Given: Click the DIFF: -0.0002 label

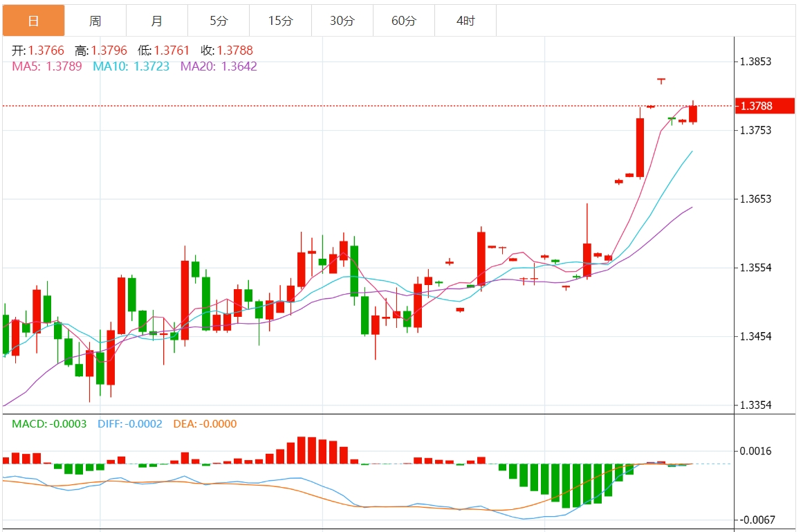Looking at the screenshot, I should pos(130,424).
